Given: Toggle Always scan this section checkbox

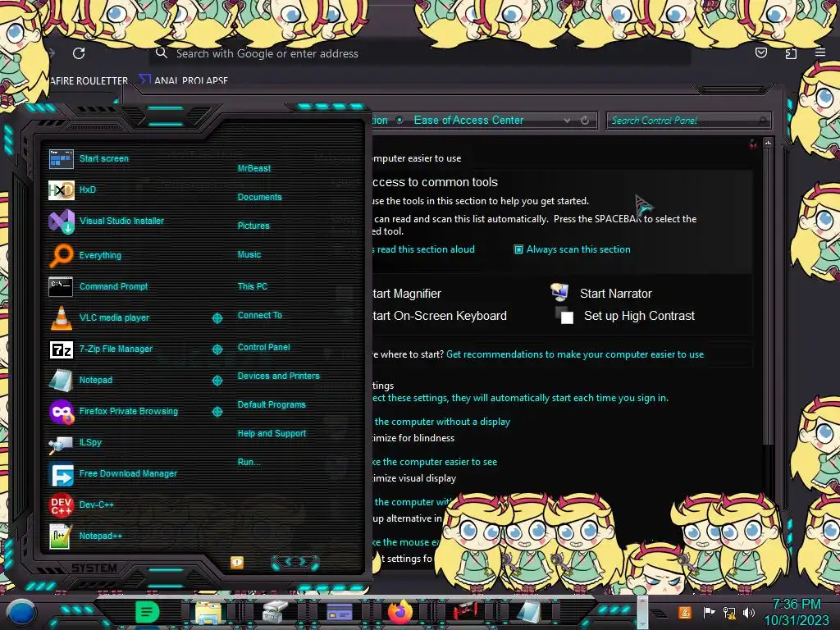Looking at the screenshot, I should [518, 249].
